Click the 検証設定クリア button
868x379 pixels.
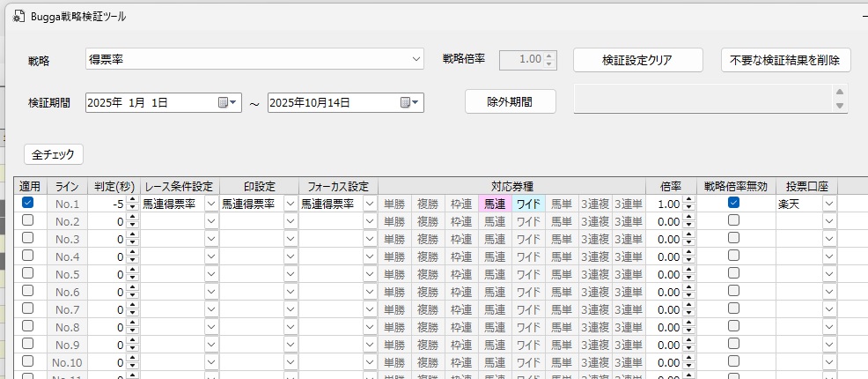coord(637,60)
